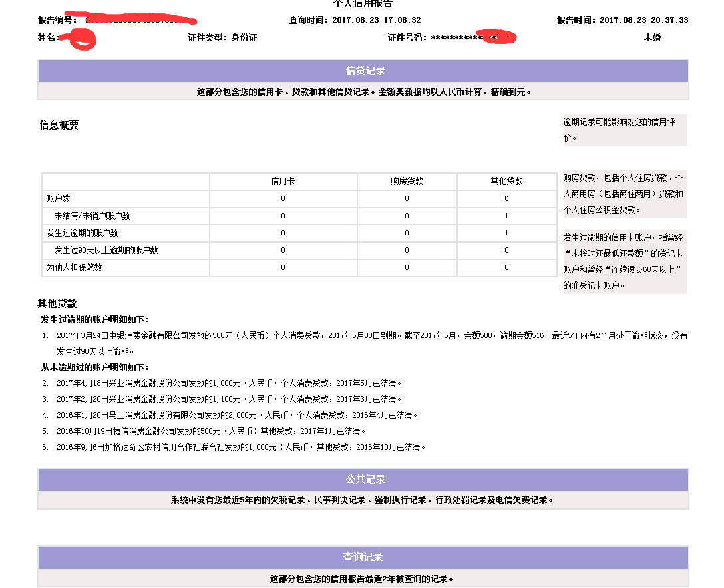The width and height of the screenshot is (724, 588).
Task: Select the 未结清/未销户账户数 row label
Action: (x=92, y=216)
